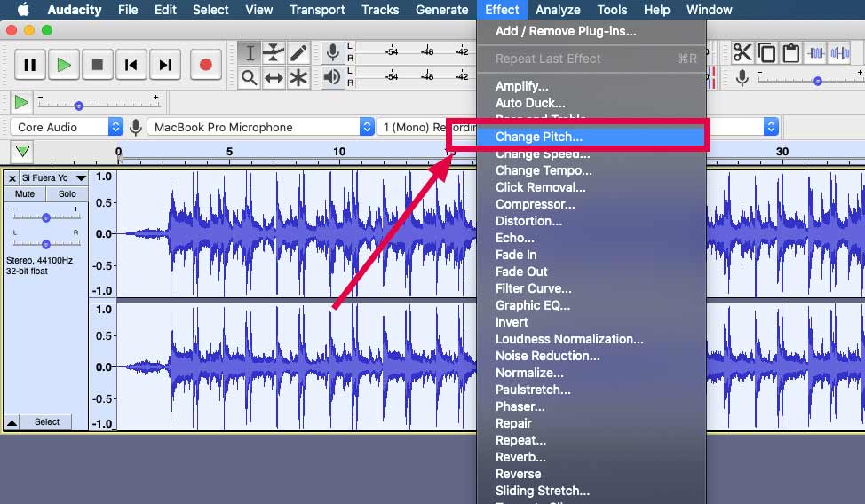The image size is (865, 504).
Task: Choose Fade Out effect
Action: (x=591, y=272)
